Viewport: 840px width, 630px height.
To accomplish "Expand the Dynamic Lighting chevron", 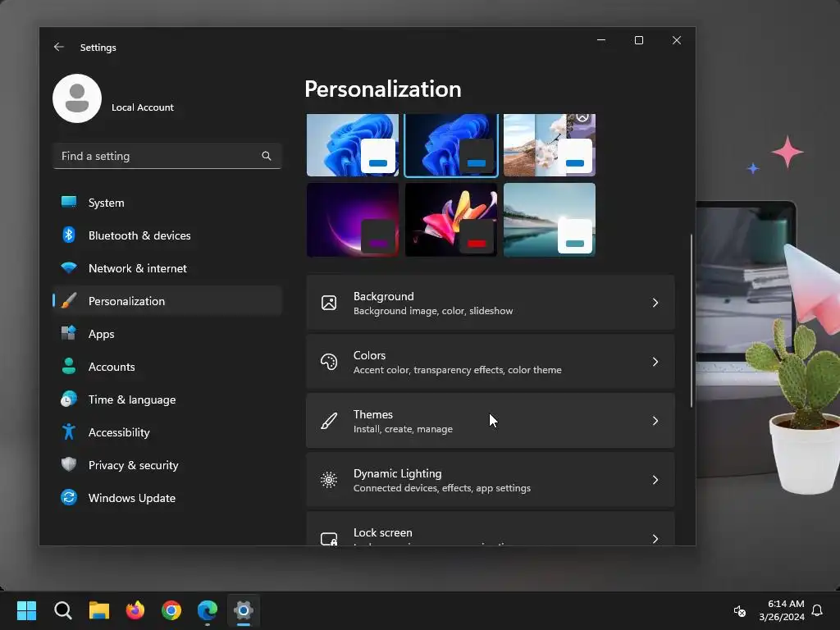I will [x=655, y=480].
